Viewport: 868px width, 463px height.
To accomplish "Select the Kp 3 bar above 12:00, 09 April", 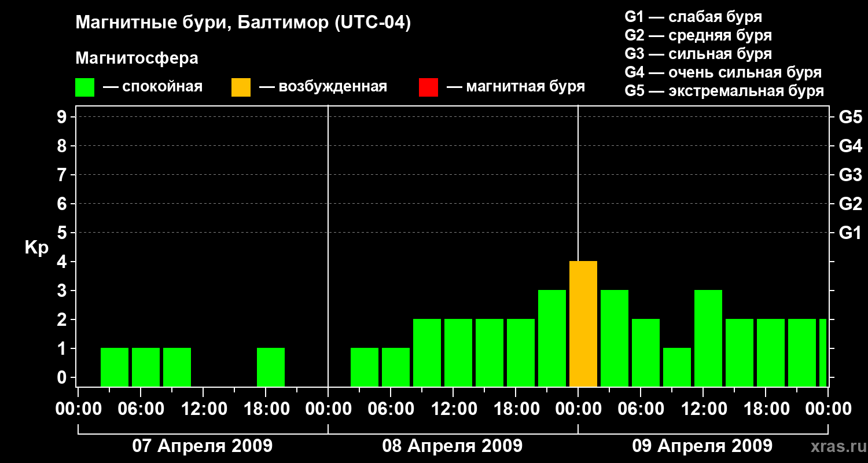I will (708, 339).
